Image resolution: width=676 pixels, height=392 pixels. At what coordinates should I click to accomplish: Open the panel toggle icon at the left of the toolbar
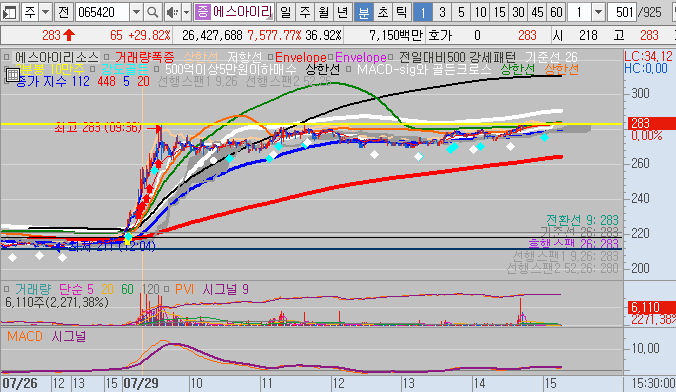(9, 12)
